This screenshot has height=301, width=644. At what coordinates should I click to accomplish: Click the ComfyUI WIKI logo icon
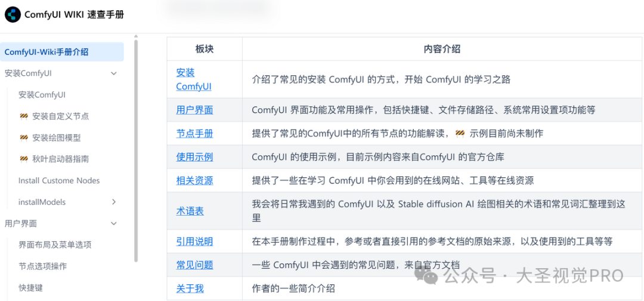point(13,15)
